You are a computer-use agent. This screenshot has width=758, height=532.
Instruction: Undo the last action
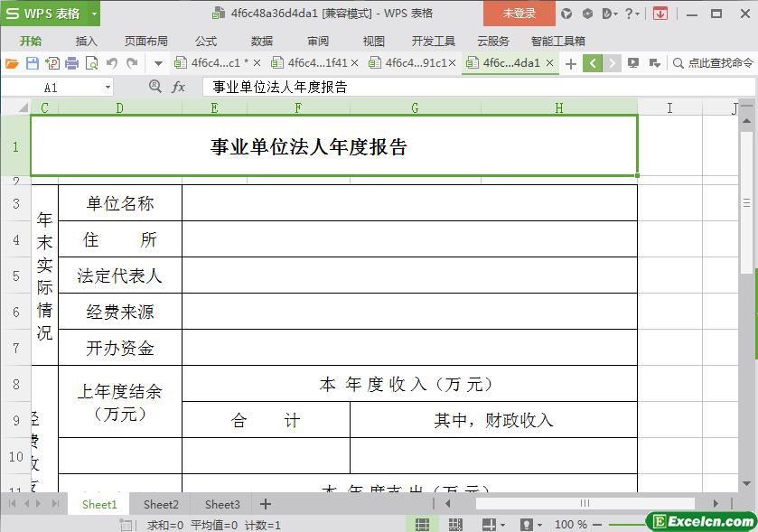(x=112, y=63)
